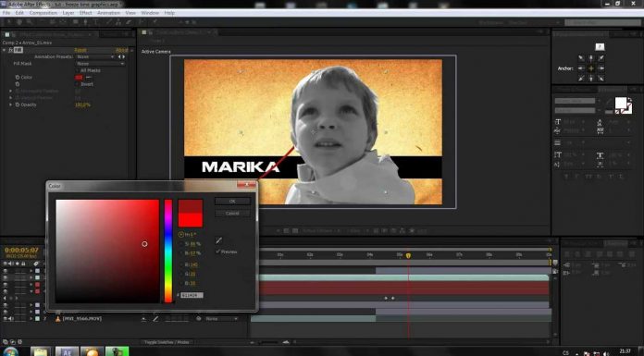Expand the Opacity property triangle
The image size is (644, 356).
point(11,104)
